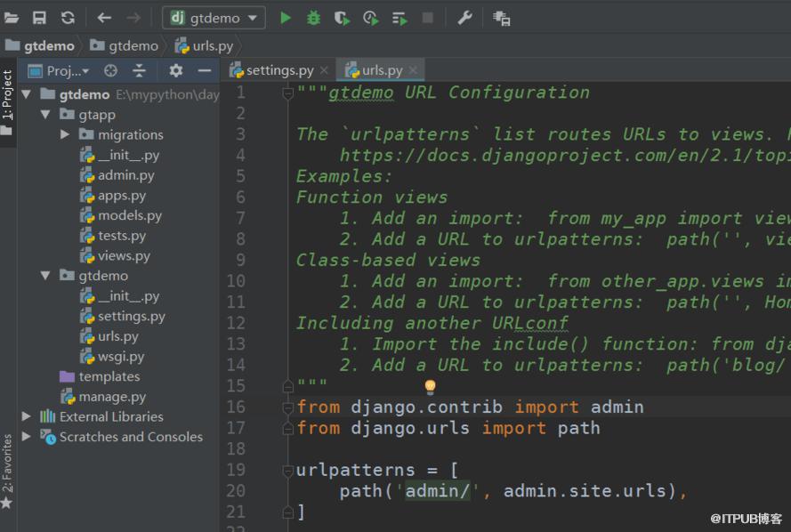Click the Concurrency diagram run icon

(400, 19)
